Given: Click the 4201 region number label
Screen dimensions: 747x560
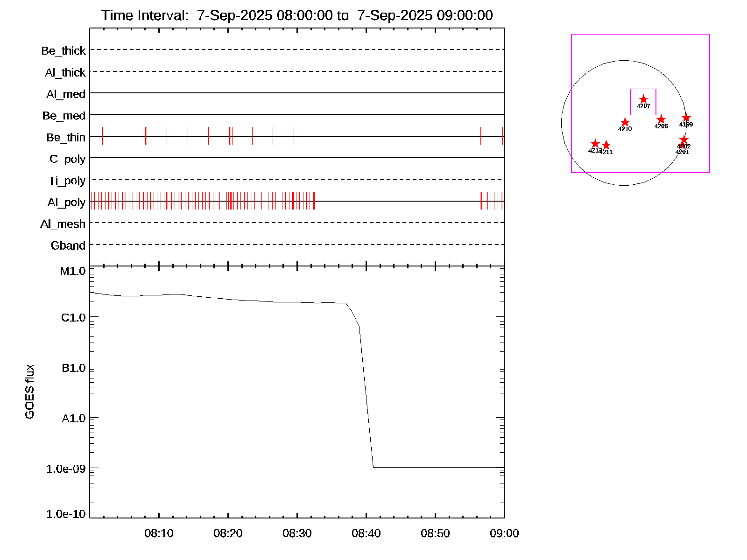Looking at the screenshot, I should tap(682, 152).
